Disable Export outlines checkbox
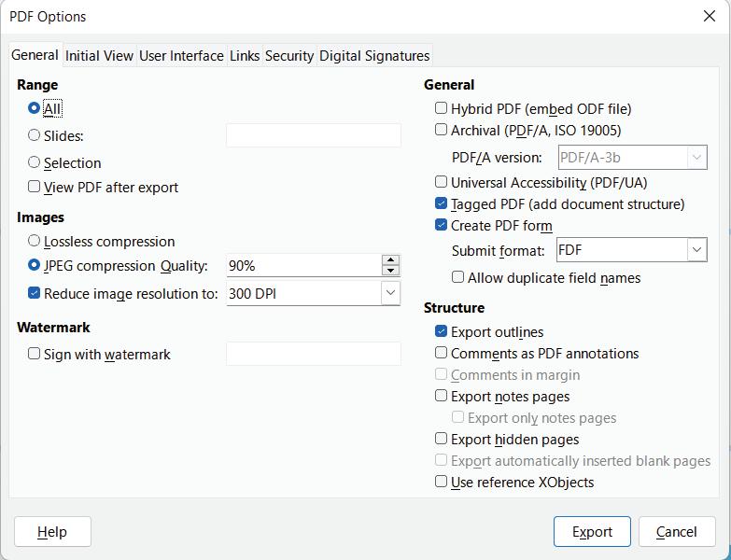The image size is (731, 560). [x=442, y=331]
